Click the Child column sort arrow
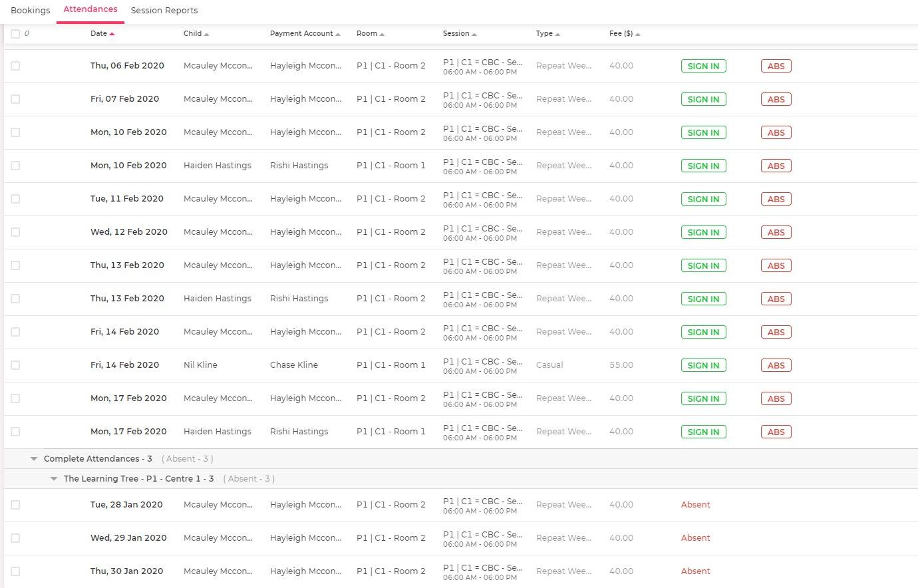 (x=206, y=34)
